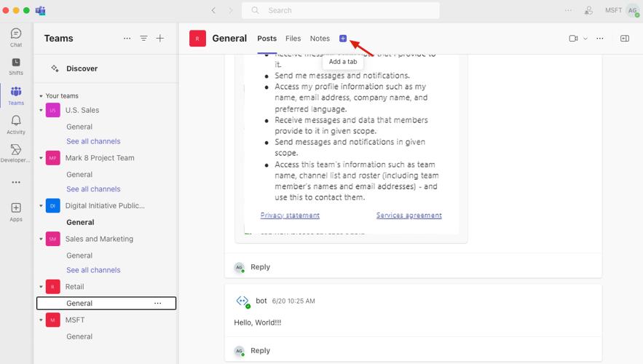Screen dimensions: 643x364
Task: Click the 6/20 10:25 AM timestamp
Action: coord(293,301)
